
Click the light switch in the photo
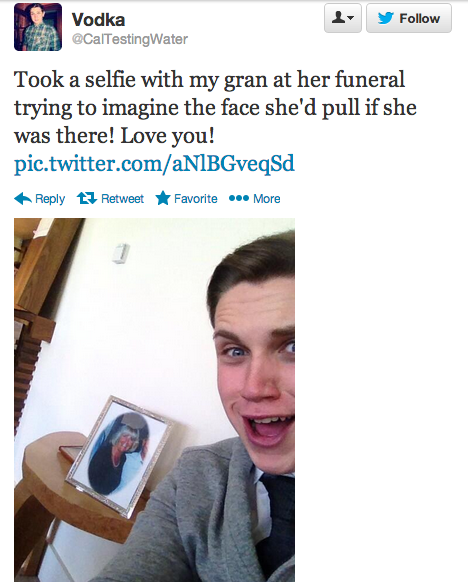[121, 253]
